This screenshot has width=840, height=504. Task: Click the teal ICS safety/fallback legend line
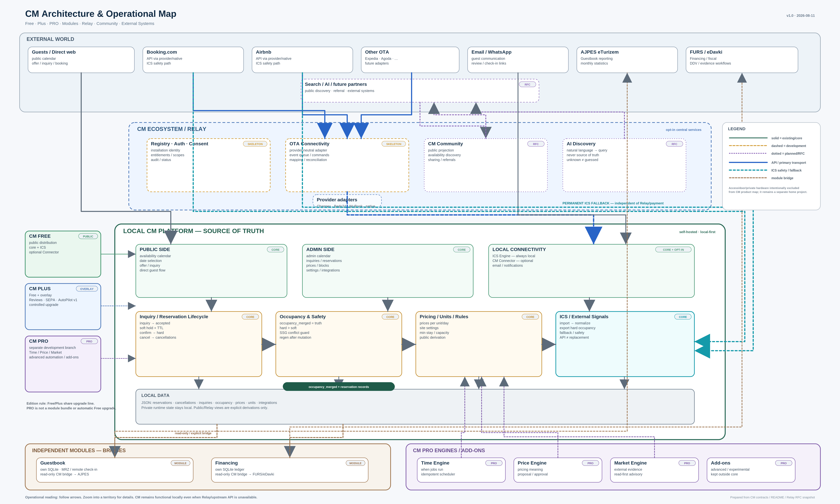748,170
